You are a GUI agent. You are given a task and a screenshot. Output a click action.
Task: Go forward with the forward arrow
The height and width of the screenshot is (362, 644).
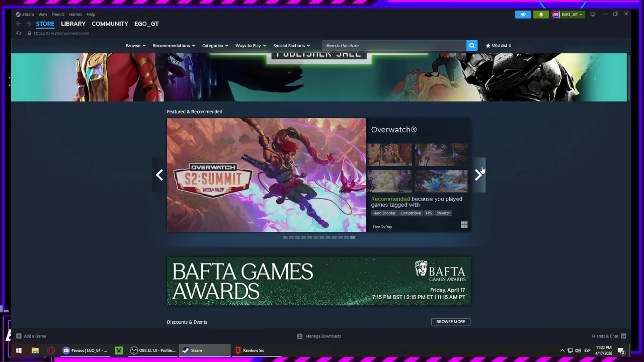(x=29, y=24)
